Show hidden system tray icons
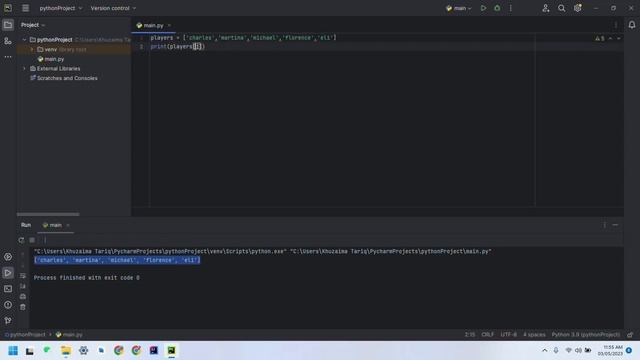 (544, 350)
